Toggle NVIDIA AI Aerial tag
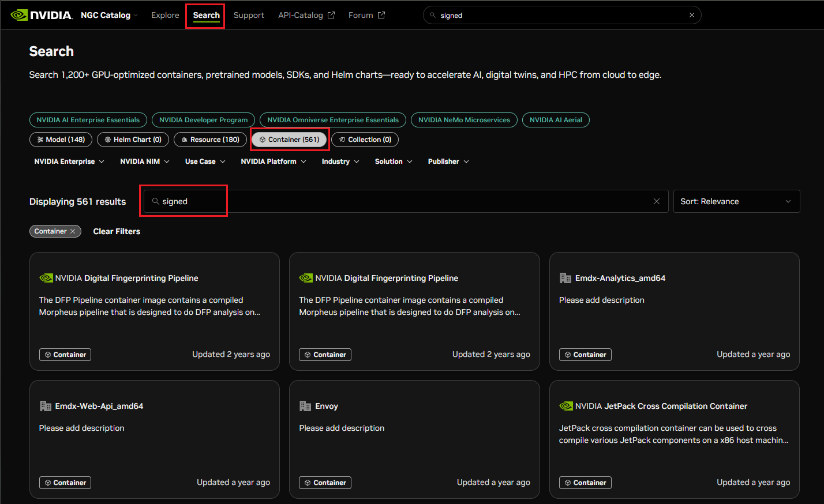Screen dimensions: 824x504 (x=556, y=120)
